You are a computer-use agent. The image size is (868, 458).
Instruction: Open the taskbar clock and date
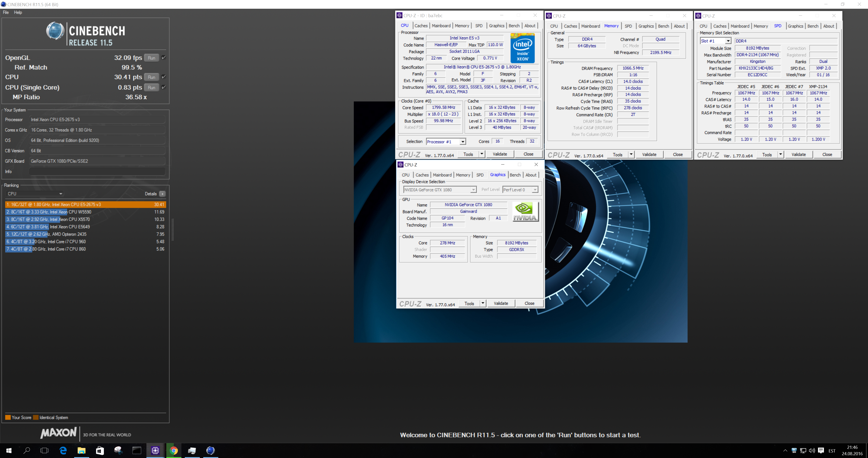point(852,450)
